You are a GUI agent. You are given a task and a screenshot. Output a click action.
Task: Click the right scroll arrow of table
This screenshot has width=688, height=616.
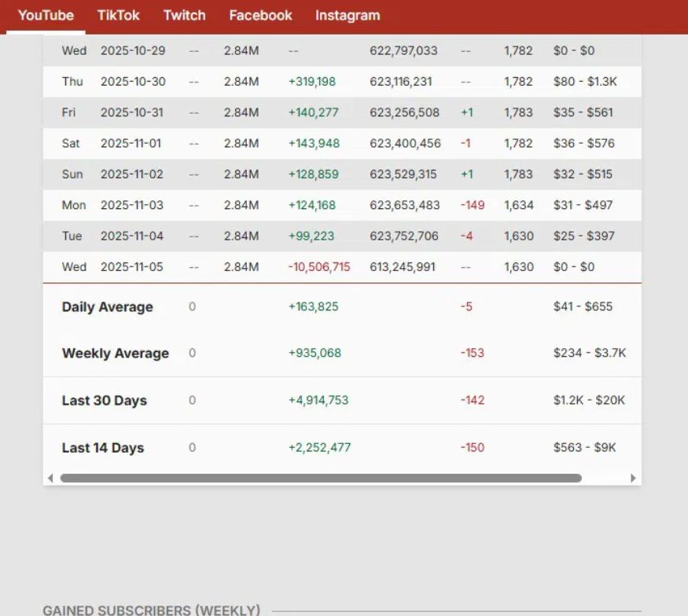pyautogui.click(x=633, y=478)
